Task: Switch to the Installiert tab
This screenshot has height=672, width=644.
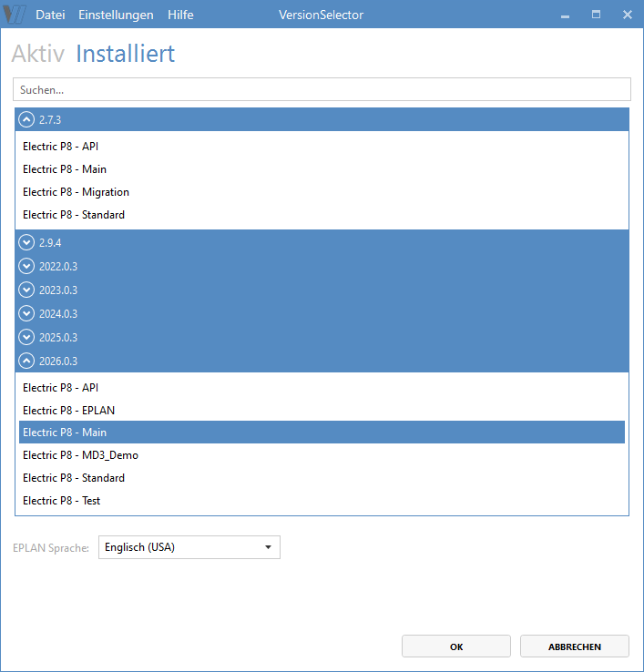Action: 125,55
